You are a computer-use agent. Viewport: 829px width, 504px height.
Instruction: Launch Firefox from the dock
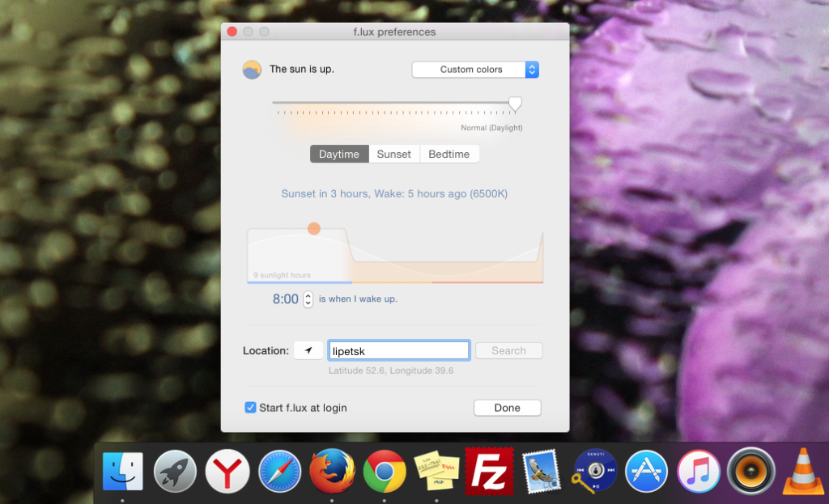(332, 471)
